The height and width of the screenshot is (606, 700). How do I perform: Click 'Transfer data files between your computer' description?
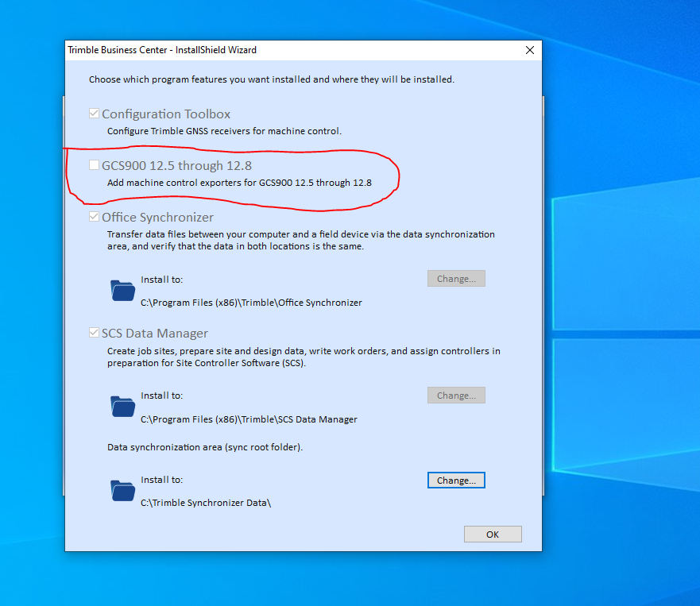(301, 240)
